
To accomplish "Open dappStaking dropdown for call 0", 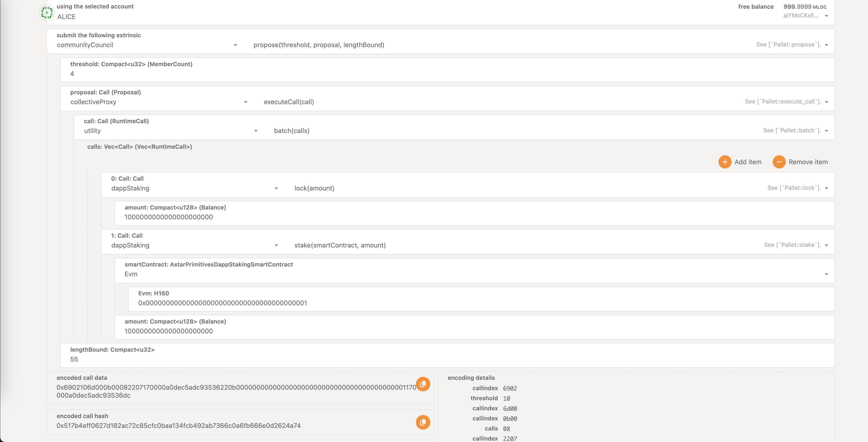I will [276, 188].
